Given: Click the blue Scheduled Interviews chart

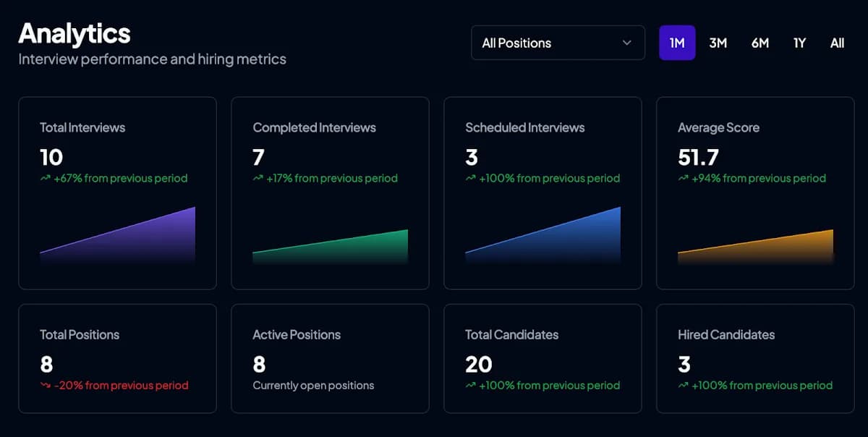Looking at the screenshot, I should pyautogui.click(x=542, y=237).
